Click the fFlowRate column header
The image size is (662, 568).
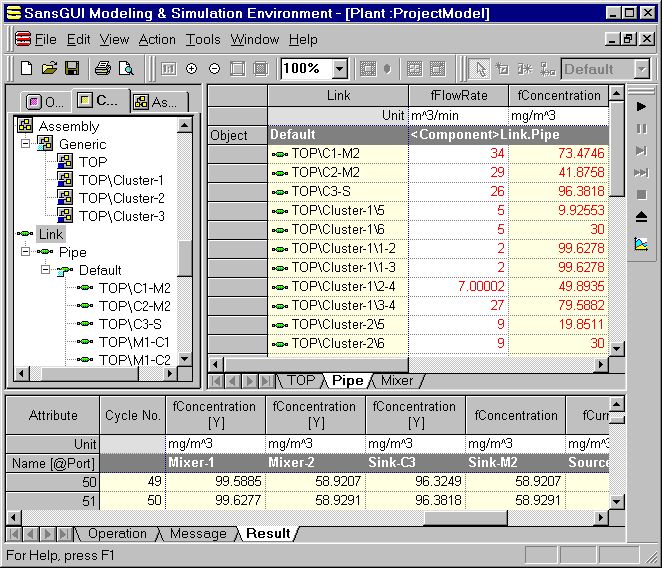pos(457,96)
